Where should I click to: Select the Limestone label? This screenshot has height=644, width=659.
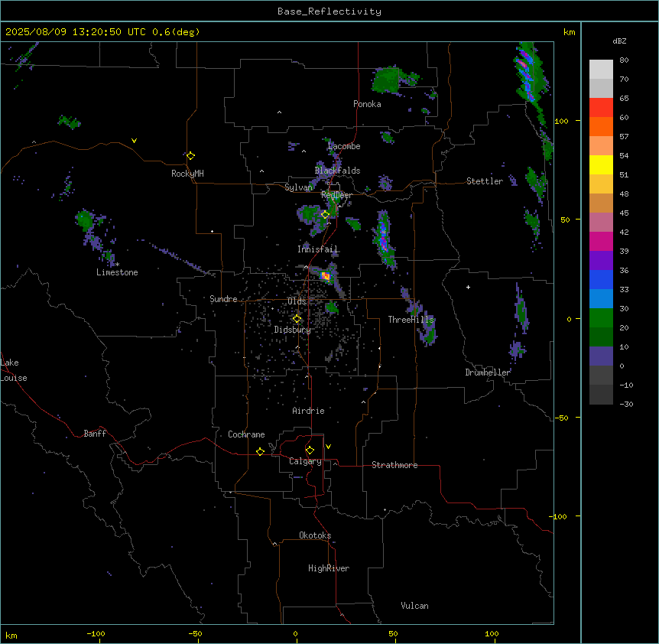coord(117,272)
